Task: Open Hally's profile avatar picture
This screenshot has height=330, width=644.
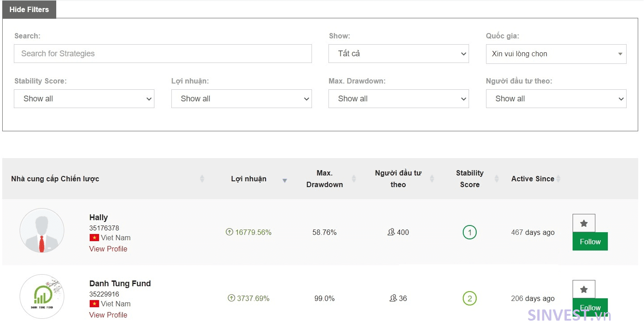Action: coord(42,230)
